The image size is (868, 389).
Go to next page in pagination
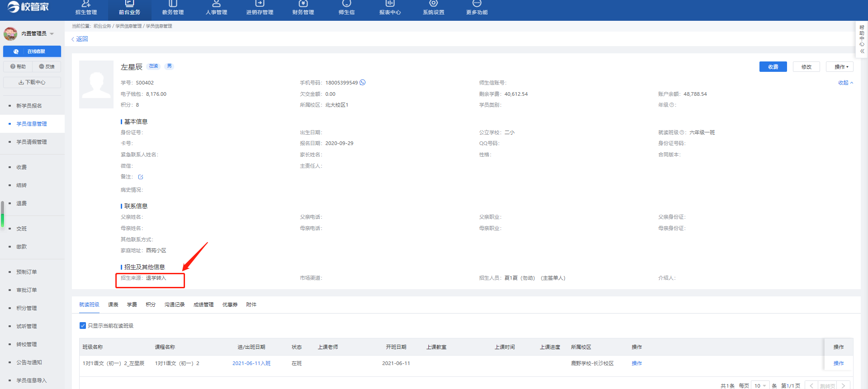[844, 386]
